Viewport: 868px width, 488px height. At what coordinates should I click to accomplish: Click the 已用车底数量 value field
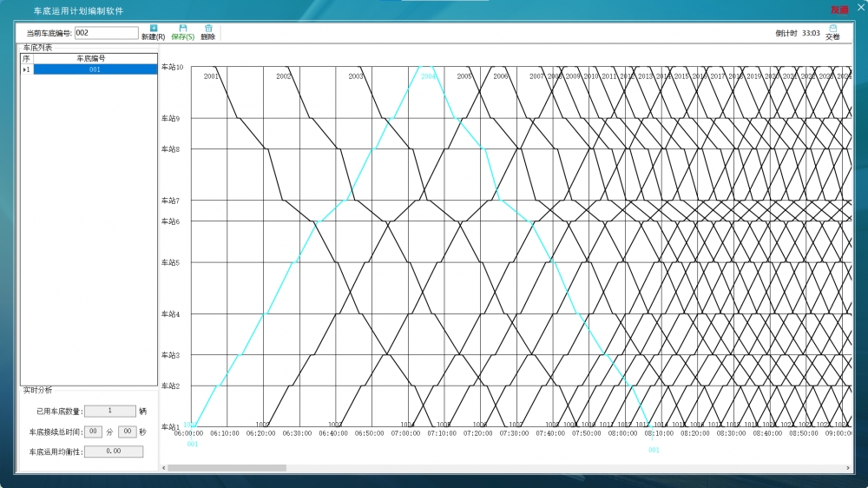click(109, 412)
